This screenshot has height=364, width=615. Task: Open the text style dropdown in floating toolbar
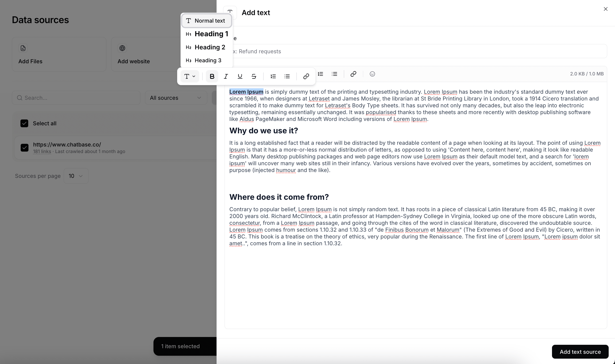coord(190,76)
